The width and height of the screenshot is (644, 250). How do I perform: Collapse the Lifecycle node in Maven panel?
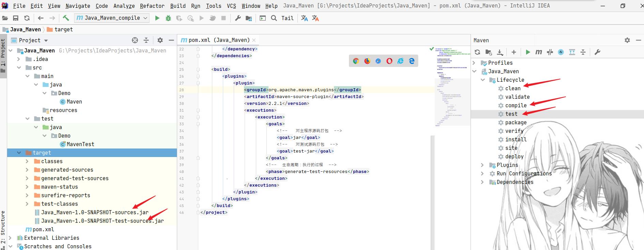[482, 80]
